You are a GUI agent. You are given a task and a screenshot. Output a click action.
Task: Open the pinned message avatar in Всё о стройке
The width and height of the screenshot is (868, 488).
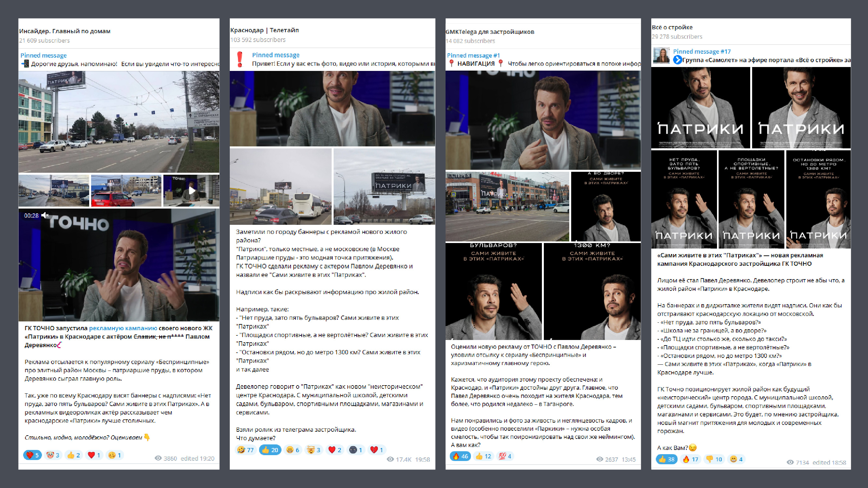click(x=661, y=56)
